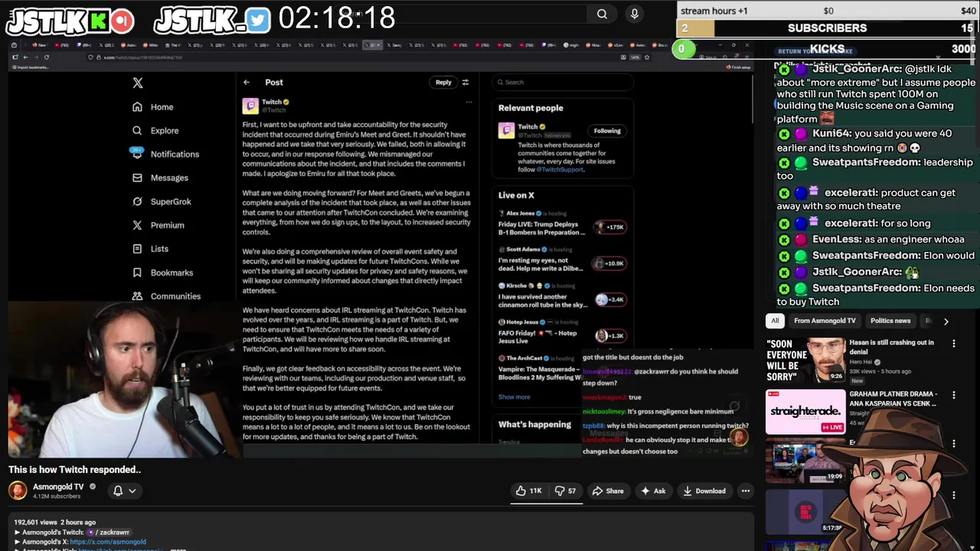Screen dimensions: 980x551
Task: Click the What's happening heading
Action: [534, 424]
